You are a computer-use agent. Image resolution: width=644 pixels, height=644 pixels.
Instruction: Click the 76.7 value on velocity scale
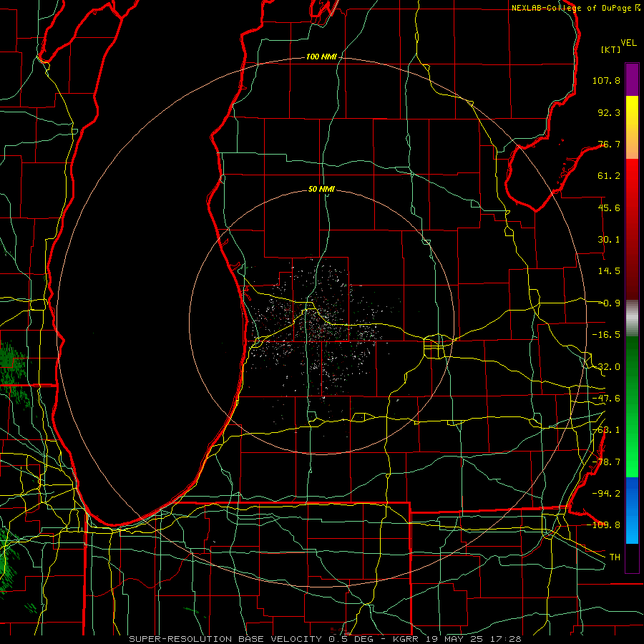click(x=609, y=144)
